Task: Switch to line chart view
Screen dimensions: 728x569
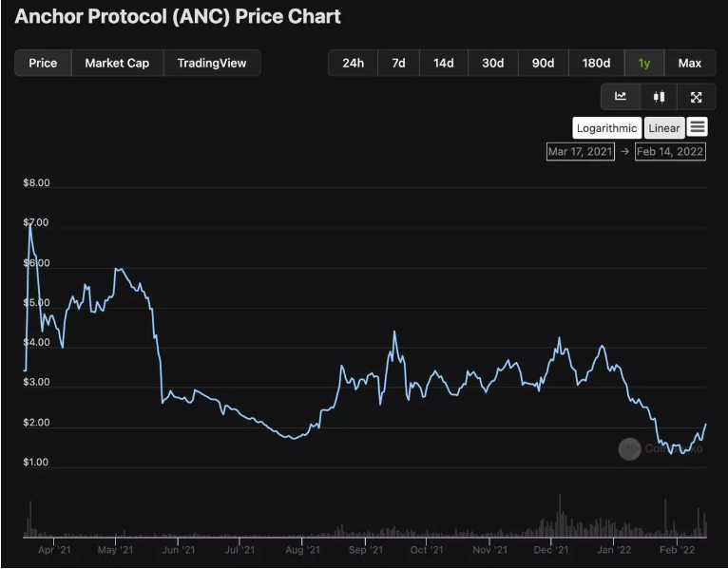Action: (621, 96)
